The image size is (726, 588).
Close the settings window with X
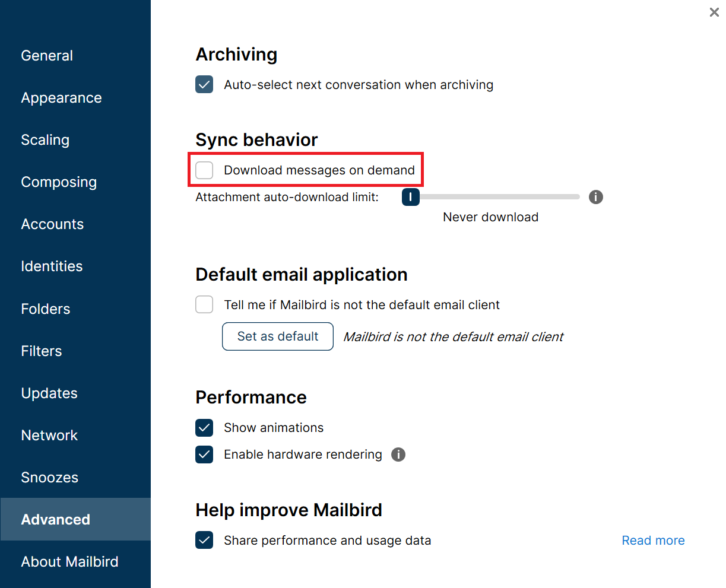pyautogui.click(x=714, y=12)
